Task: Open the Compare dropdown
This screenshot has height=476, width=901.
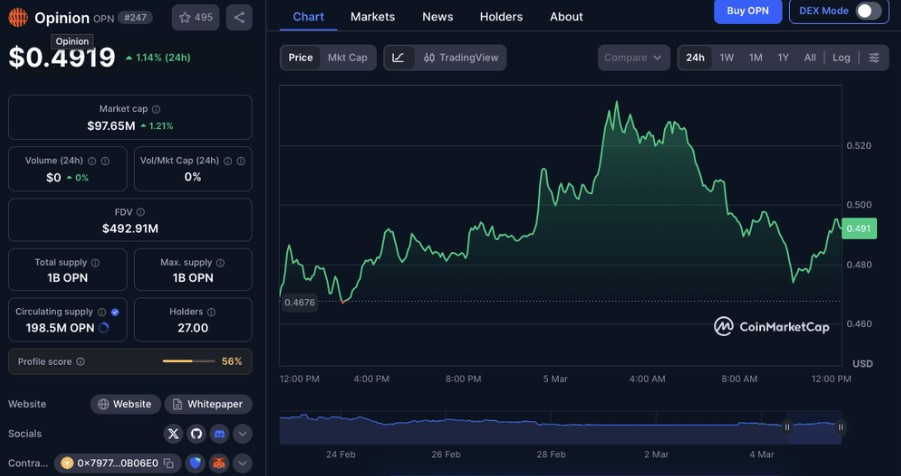Action: 634,58
